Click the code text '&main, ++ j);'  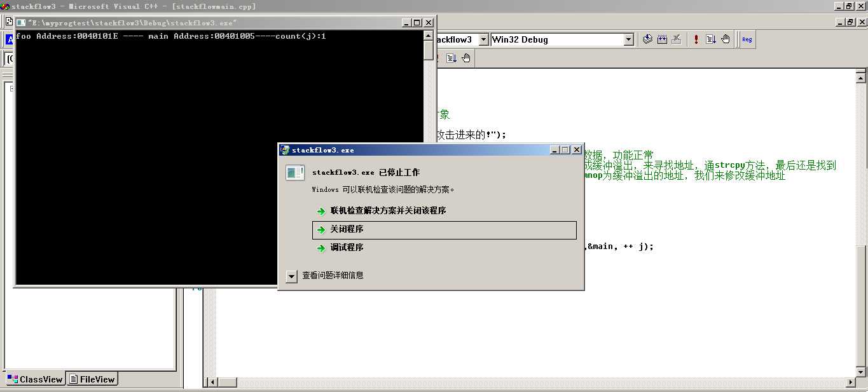tap(620, 247)
